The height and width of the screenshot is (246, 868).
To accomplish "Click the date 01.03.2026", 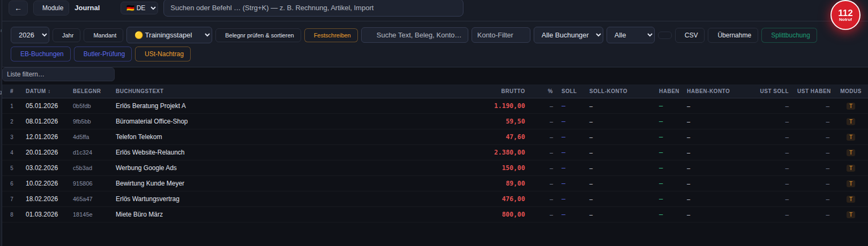I will click(42, 214).
